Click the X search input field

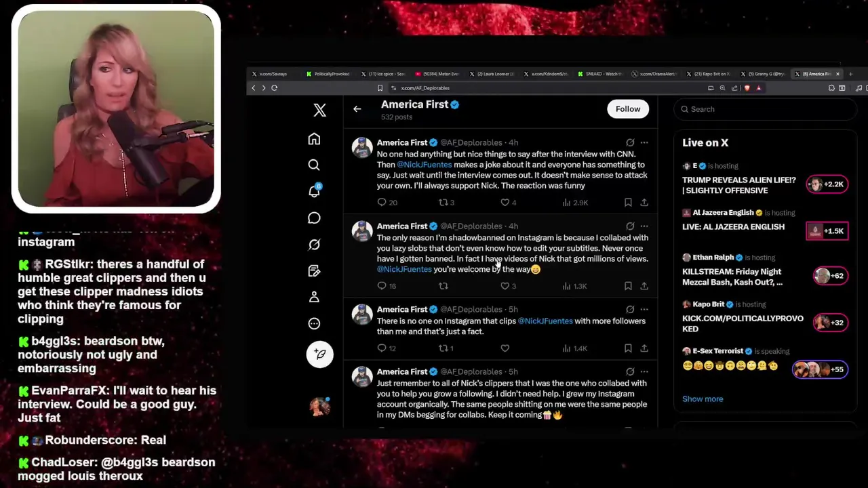pyautogui.click(x=766, y=109)
